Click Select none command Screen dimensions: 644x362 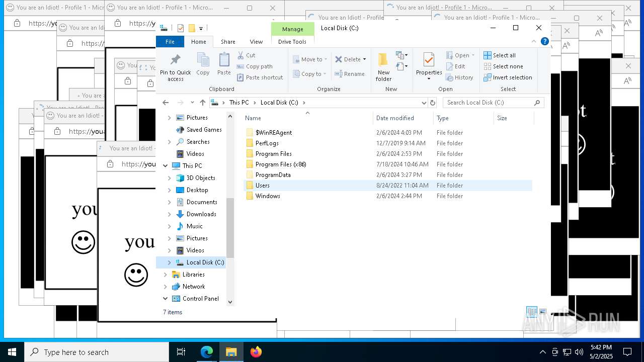tap(503, 66)
